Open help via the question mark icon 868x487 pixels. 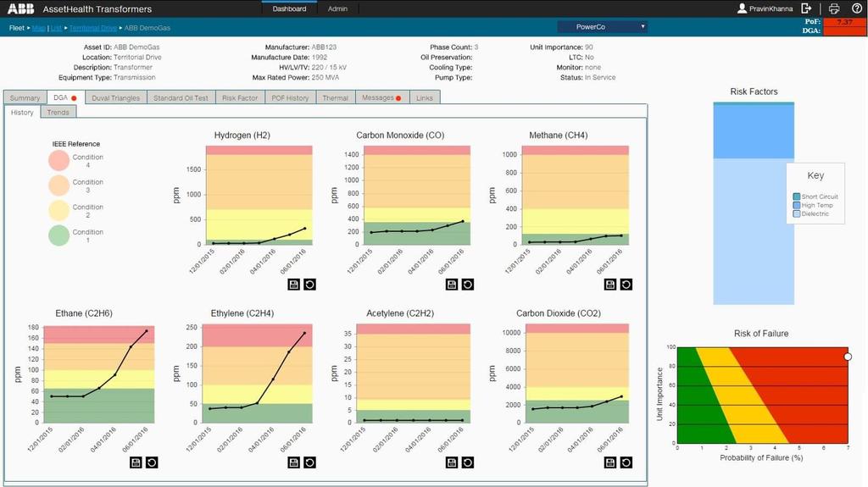[856, 8]
